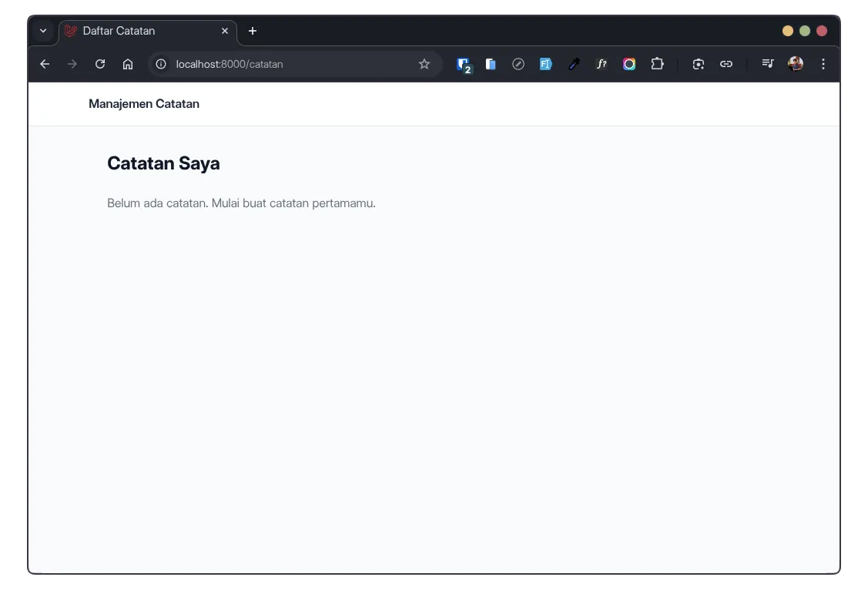This screenshot has width=868, height=614.
Task: Click the circled pencil extension icon
Action: [x=518, y=64]
